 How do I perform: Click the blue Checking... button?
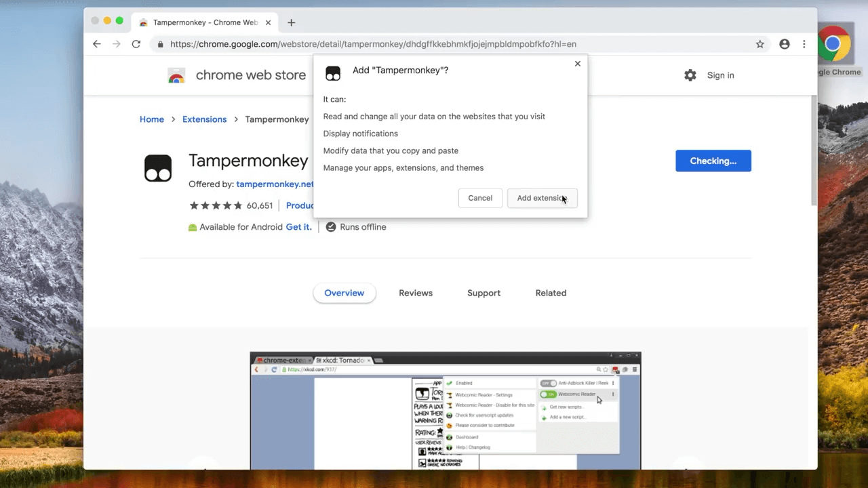tap(713, 161)
